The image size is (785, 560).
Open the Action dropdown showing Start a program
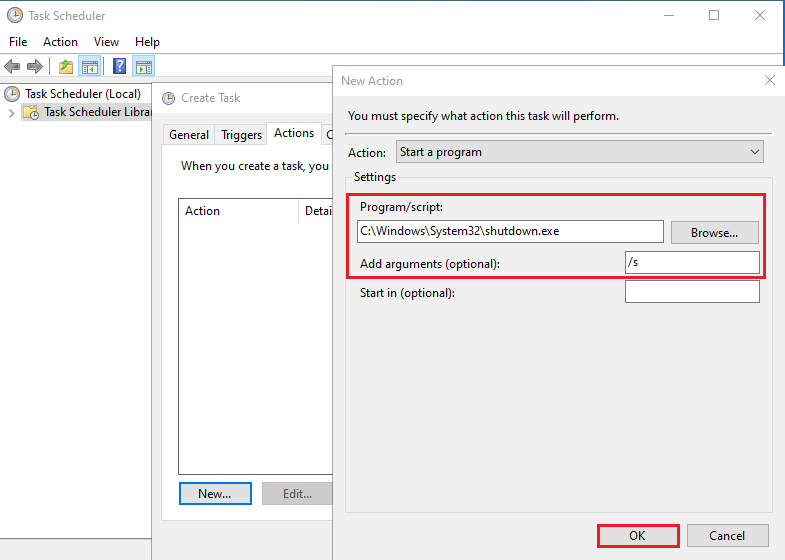tap(579, 152)
